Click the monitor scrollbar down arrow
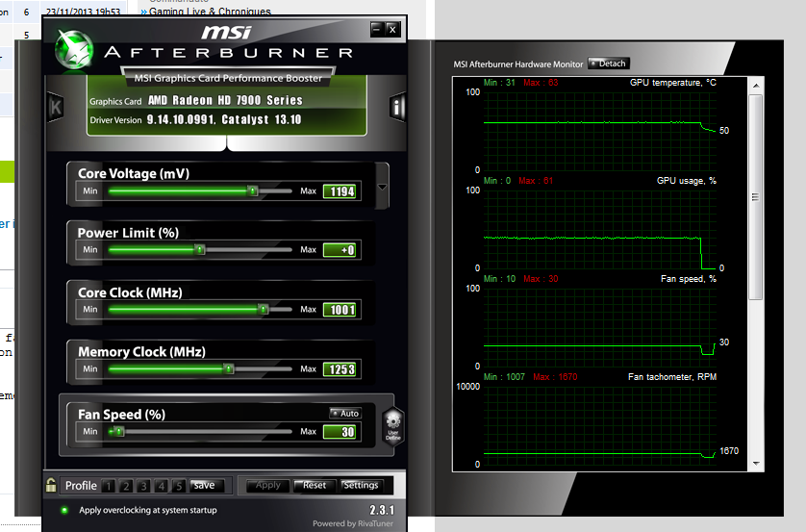 pyautogui.click(x=756, y=464)
